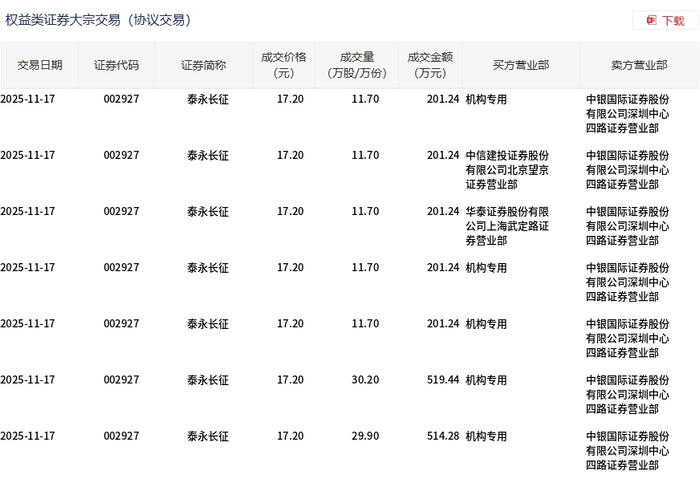This screenshot has height=483, width=700.
Task: Select the 权益类证券大宗交易（协议交易）title
Action: coord(98,20)
